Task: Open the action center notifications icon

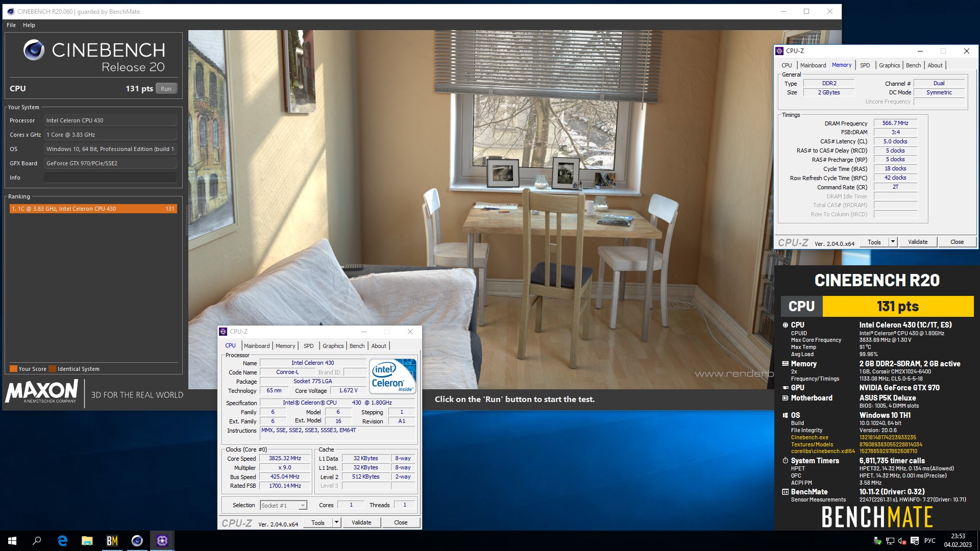Action: [915, 541]
